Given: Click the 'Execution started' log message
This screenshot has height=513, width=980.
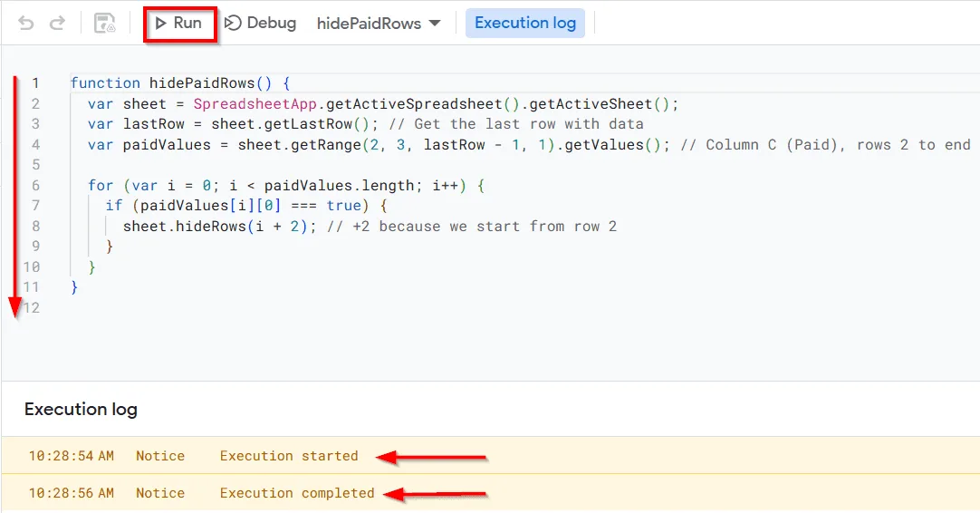Looking at the screenshot, I should [x=289, y=456].
